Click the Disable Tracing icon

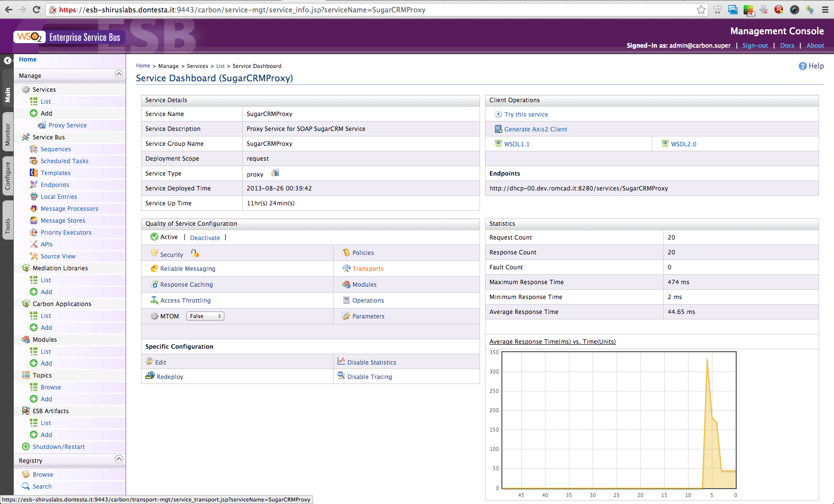pyautogui.click(x=342, y=376)
